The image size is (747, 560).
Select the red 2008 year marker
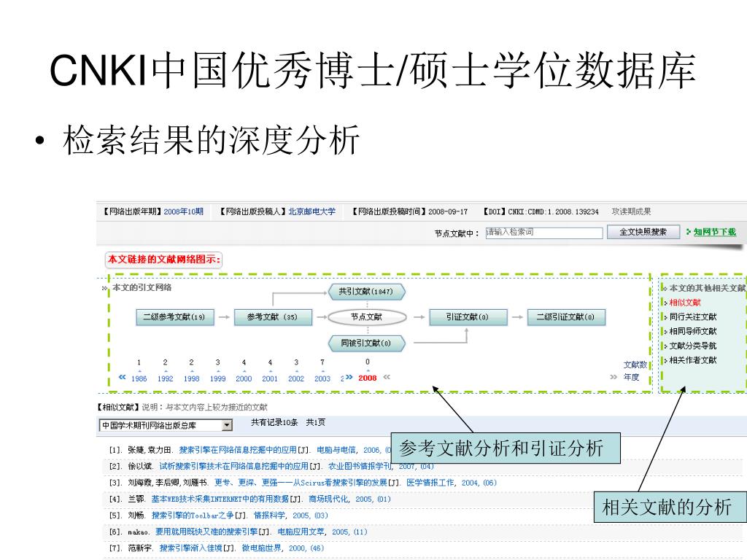(368, 378)
